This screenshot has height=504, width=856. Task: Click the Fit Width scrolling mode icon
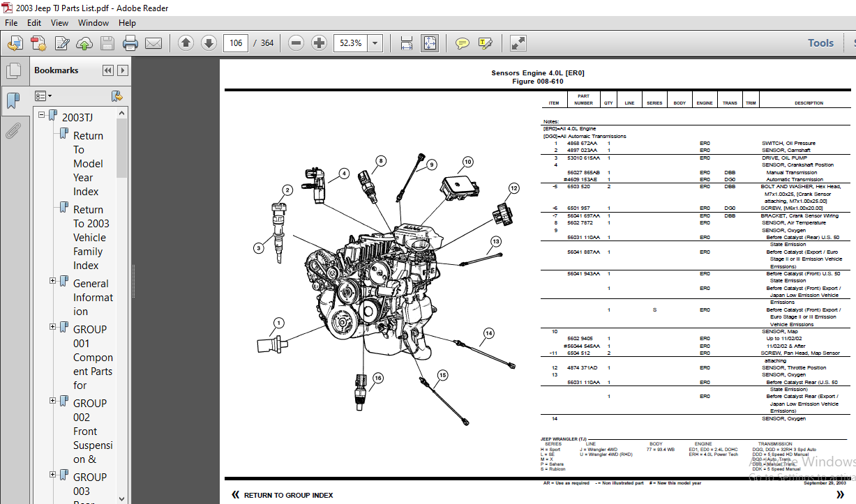coord(407,43)
